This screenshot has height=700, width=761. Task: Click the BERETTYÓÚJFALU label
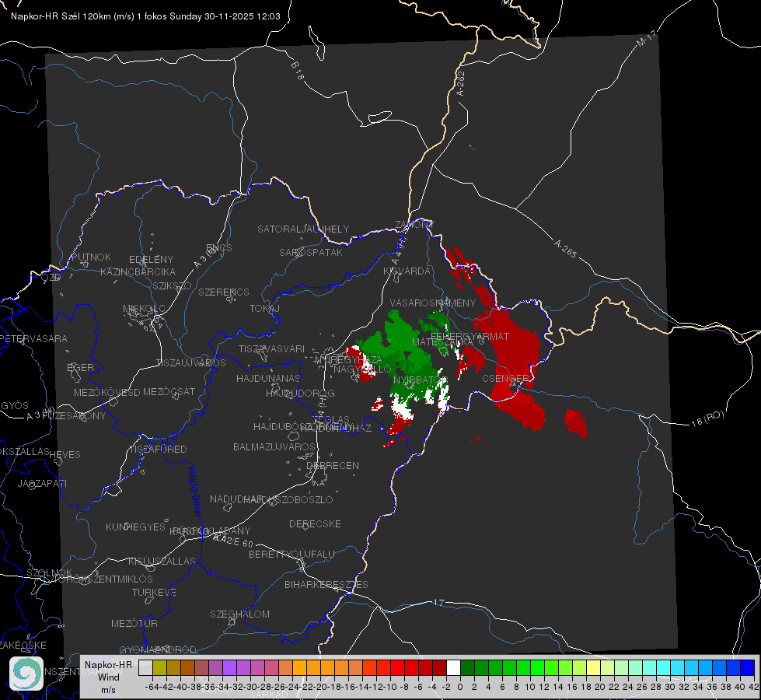pos(291,555)
